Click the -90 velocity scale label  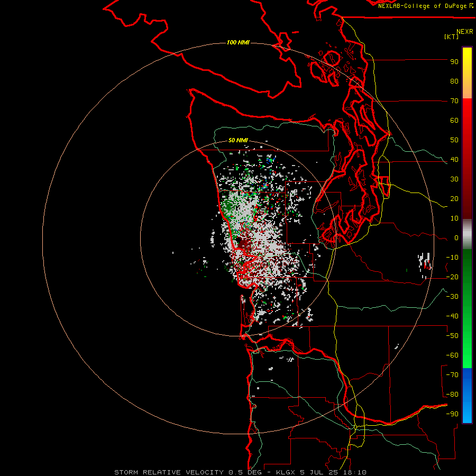(452, 414)
